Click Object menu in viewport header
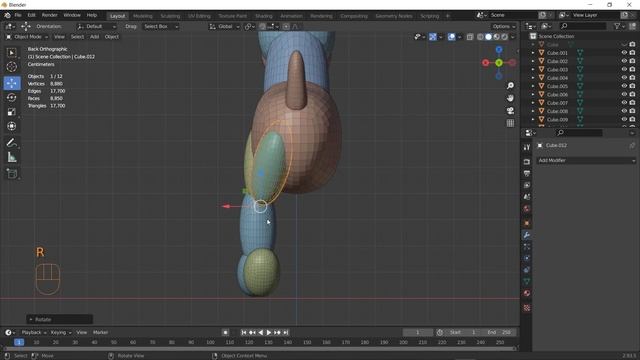Viewport: 640px width, 360px height. coord(111,37)
